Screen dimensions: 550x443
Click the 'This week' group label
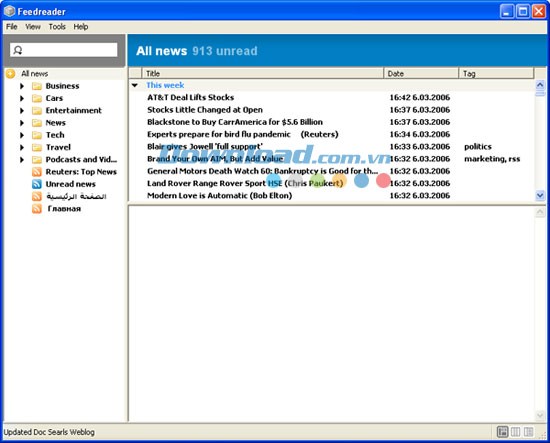click(165, 85)
